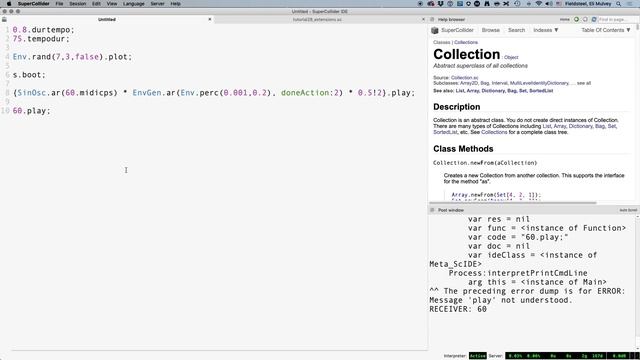
Task: Open the Array2D subclass link
Action: pos(469,83)
